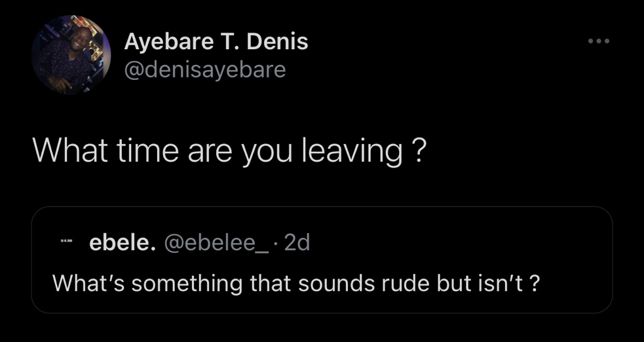Click the three-dot more options icon
The height and width of the screenshot is (342, 644).
coord(598,41)
